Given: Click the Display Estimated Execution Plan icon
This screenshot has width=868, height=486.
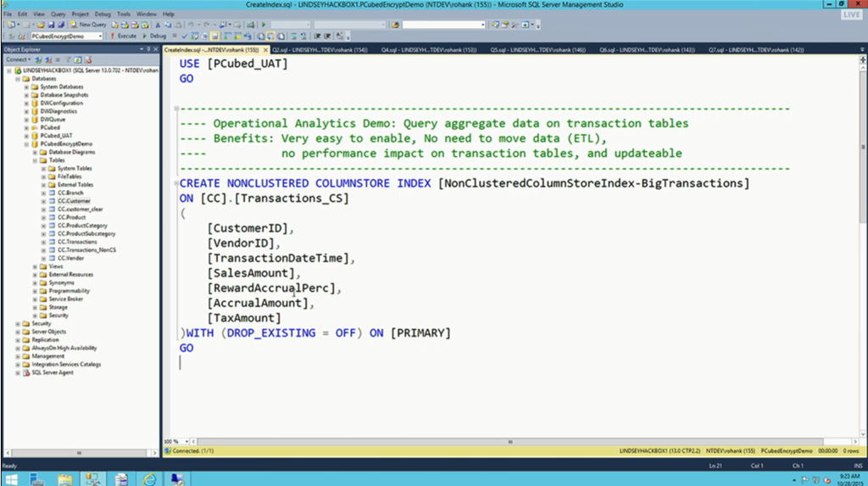Looking at the screenshot, I should (x=195, y=36).
